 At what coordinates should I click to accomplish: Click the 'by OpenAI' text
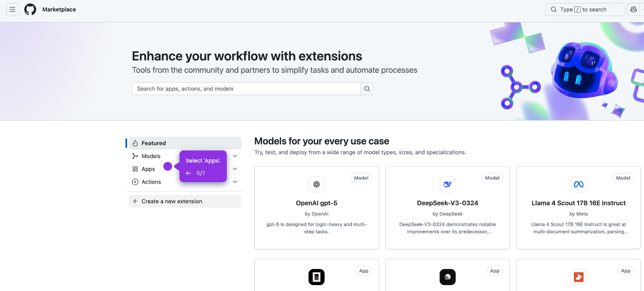[x=316, y=214]
